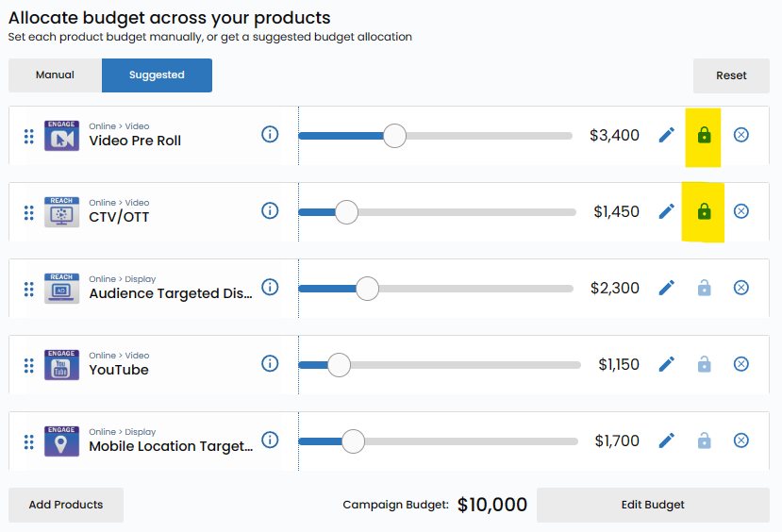Screen dimensions: 782x532
Task: Lock the Audience Targeted Display budget
Action: (x=704, y=288)
